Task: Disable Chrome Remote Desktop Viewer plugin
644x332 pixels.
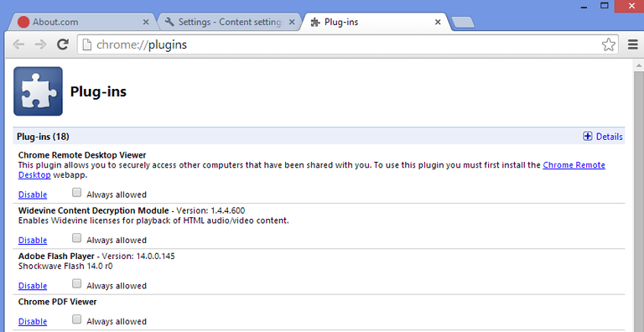Action: (33, 195)
